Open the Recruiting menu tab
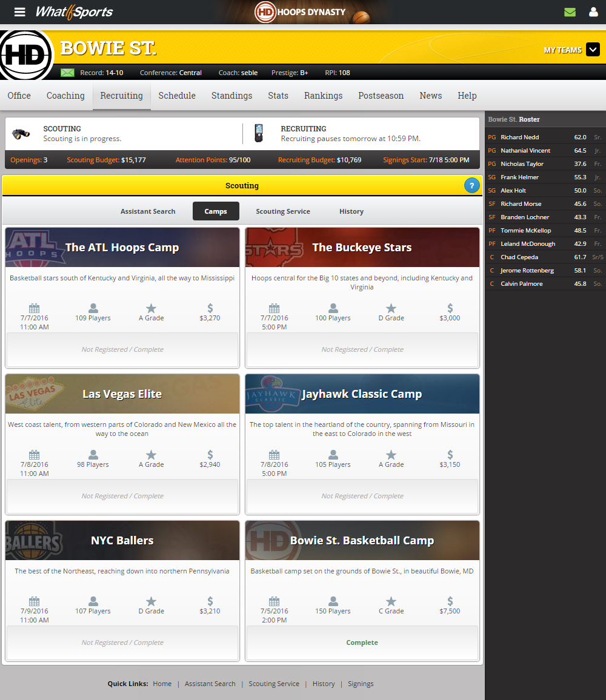 coord(121,96)
